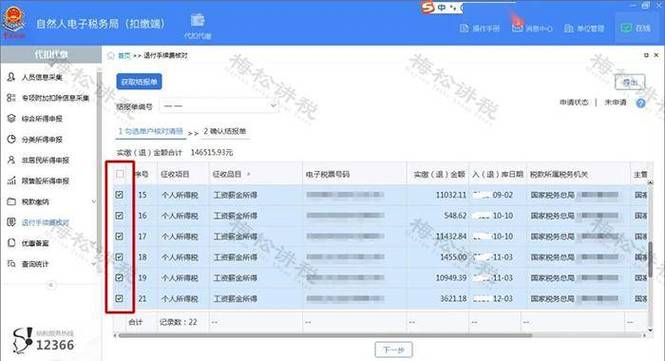
Task: Click the blue question mark help icon
Action: point(641,103)
